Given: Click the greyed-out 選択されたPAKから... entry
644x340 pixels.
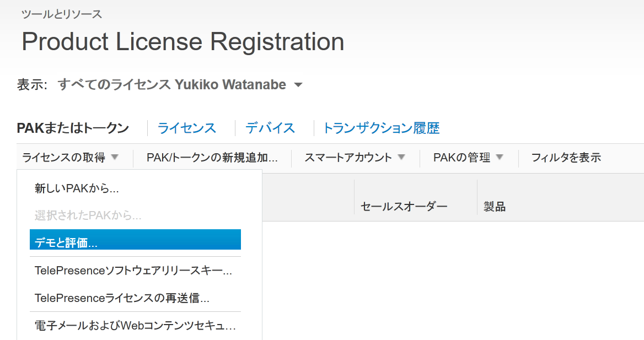Looking at the screenshot, I should coord(88,215).
